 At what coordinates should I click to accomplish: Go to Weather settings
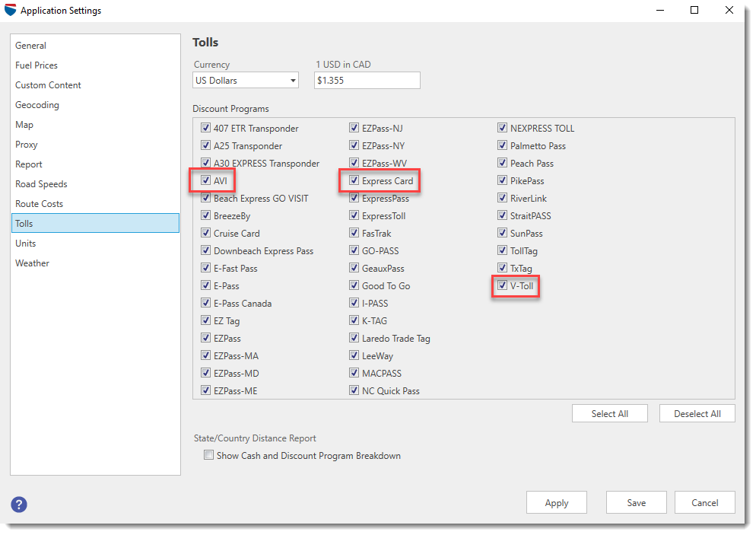(96, 263)
